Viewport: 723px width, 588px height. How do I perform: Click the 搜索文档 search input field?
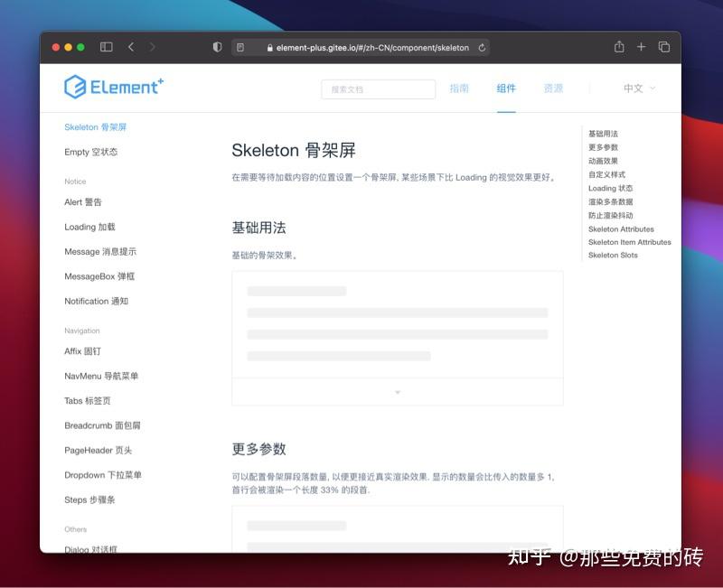click(x=378, y=89)
